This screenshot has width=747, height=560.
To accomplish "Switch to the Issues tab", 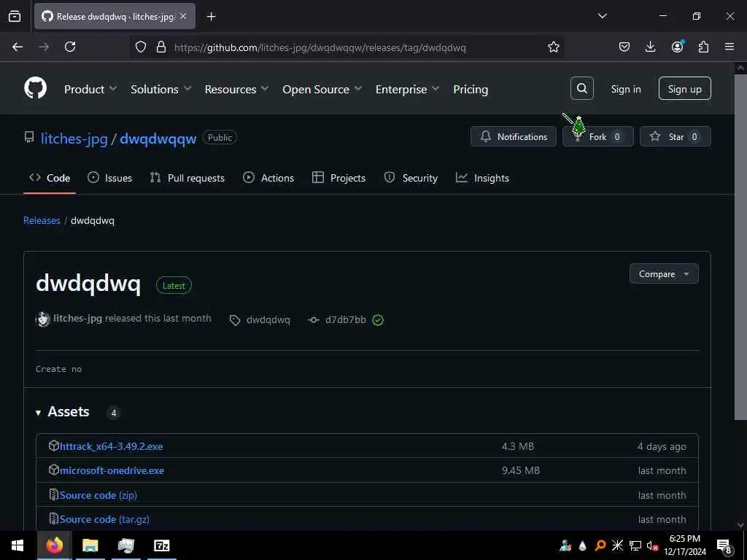I will [x=110, y=178].
